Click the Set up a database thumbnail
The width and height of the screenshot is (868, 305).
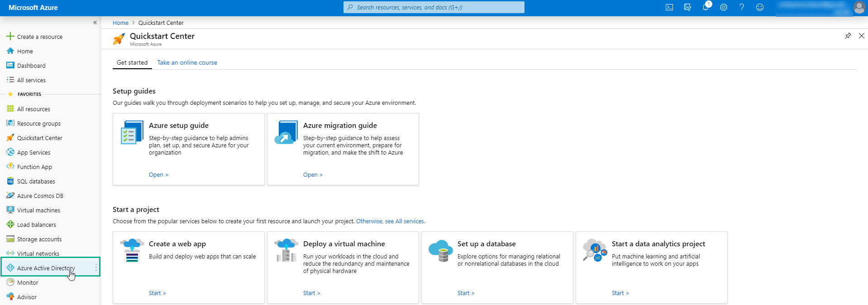(x=441, y=251)
